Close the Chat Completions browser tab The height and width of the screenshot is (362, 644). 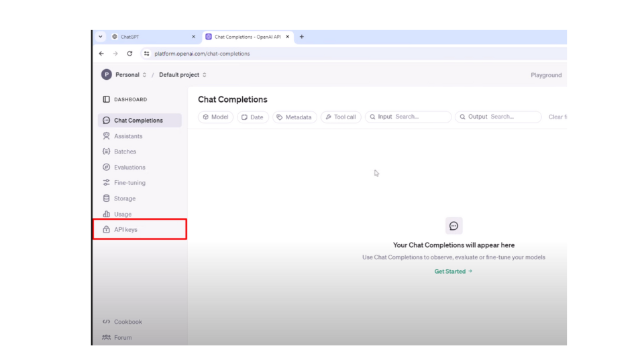(288, 36)
